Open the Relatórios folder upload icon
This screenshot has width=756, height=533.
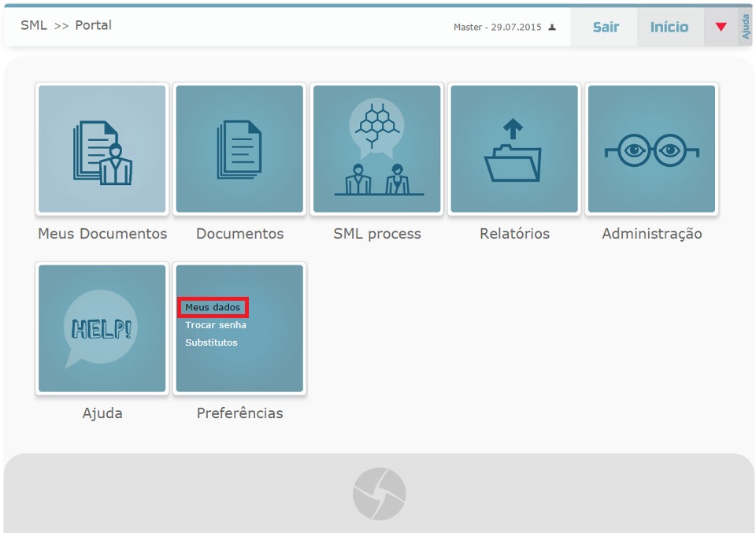click(514, 150)
